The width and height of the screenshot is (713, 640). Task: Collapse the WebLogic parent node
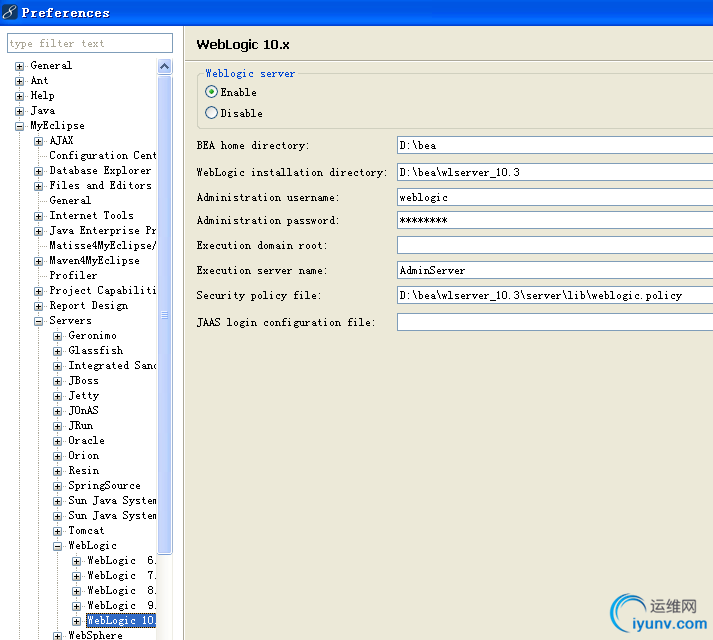[x=57, y=547]
